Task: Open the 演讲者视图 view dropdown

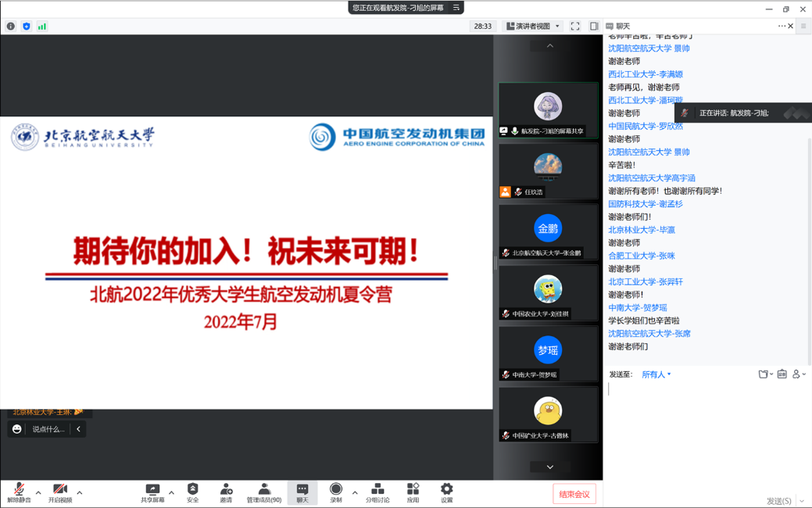Action: pos(533,27)
